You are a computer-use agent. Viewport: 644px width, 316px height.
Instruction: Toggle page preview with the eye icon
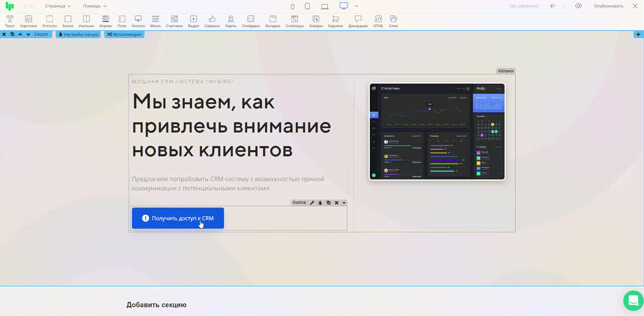click(579, 6)
